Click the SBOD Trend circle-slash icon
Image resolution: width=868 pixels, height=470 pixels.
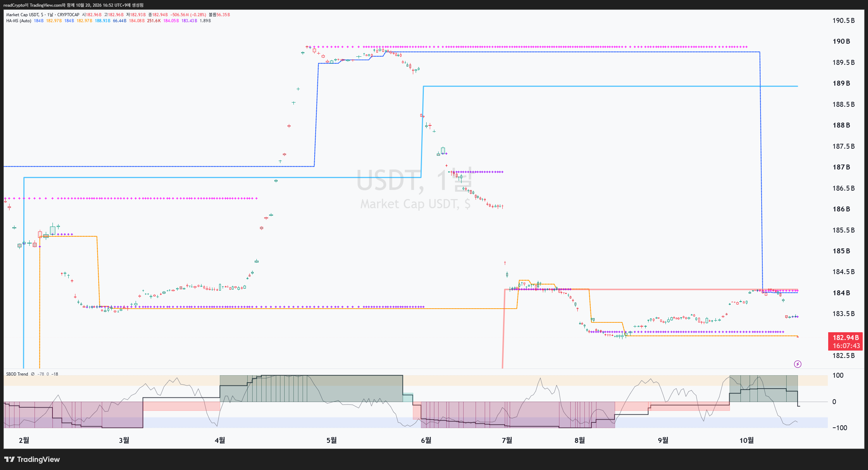coord(33,374)
